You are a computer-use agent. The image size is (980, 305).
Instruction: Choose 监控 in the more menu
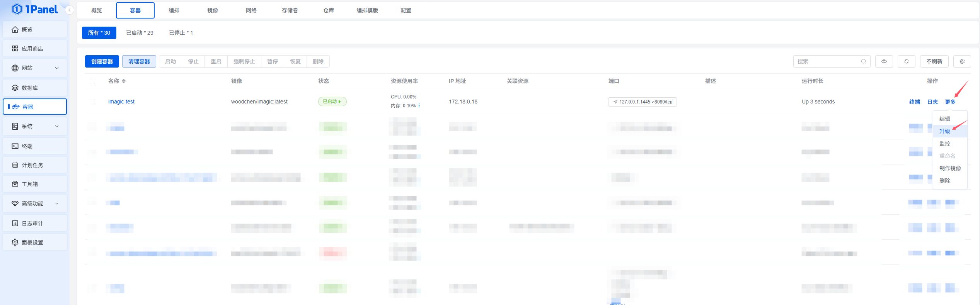950,144
